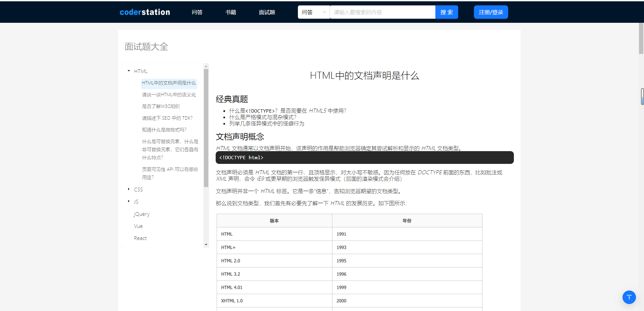Click the 注册/登录 button
Viewport: 644px width, 311px height.
click(x=491, y=12)
